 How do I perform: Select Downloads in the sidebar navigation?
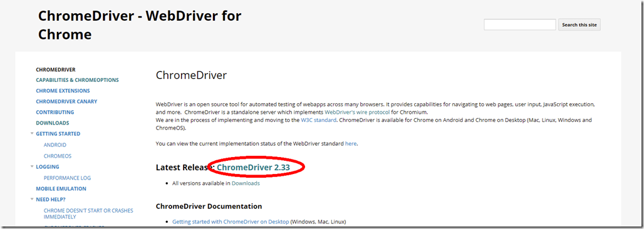coord(53,123)
